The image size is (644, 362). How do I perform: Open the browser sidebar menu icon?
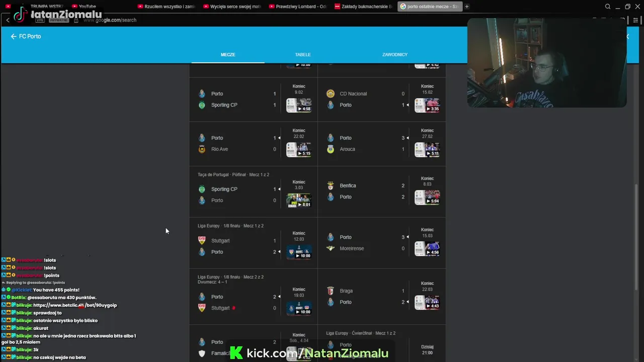636,20
